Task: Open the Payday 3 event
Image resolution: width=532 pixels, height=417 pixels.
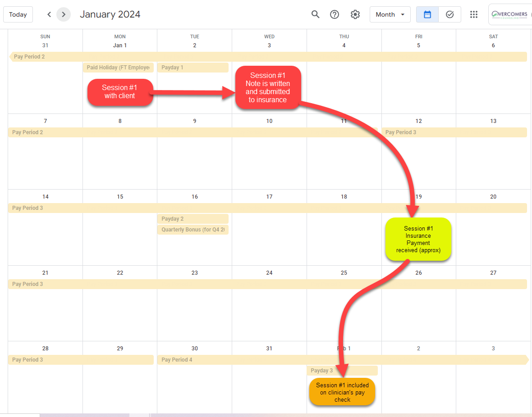Action: [342, 371]
